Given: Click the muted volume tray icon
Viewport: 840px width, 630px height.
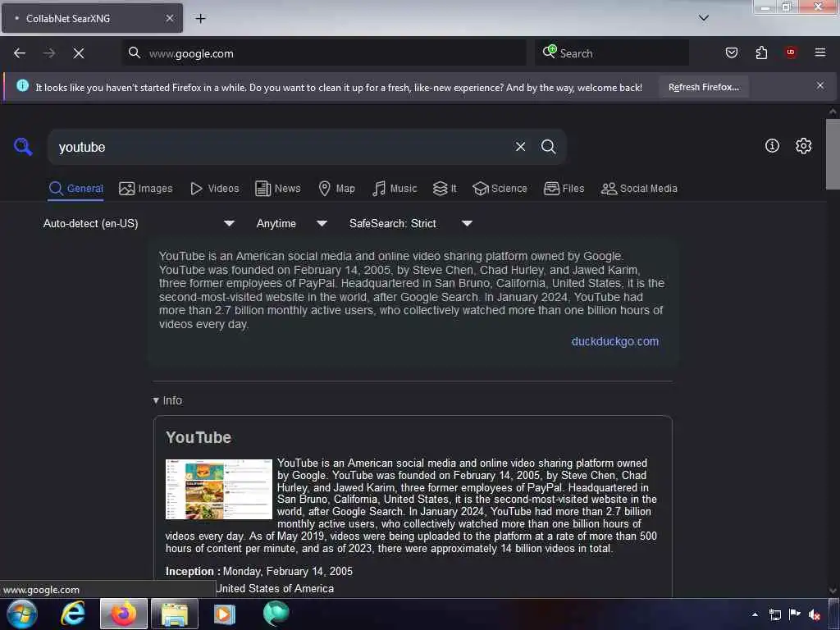Looking at the screenshot, I should pos(815,614).
